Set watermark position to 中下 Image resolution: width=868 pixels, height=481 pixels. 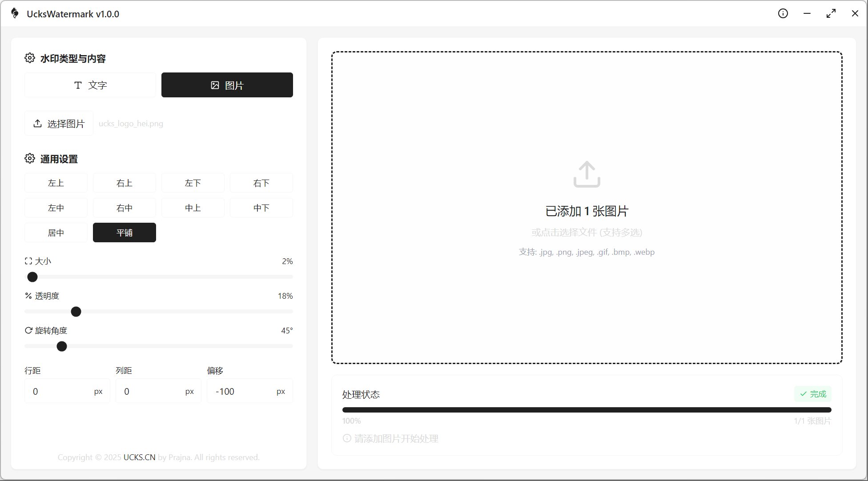(x=261, y=208)
